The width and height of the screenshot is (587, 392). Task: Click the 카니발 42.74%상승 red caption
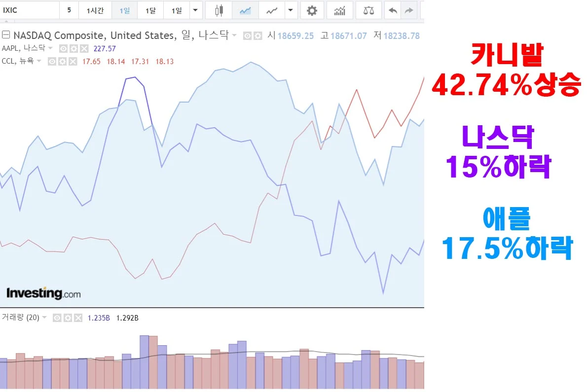506,71
